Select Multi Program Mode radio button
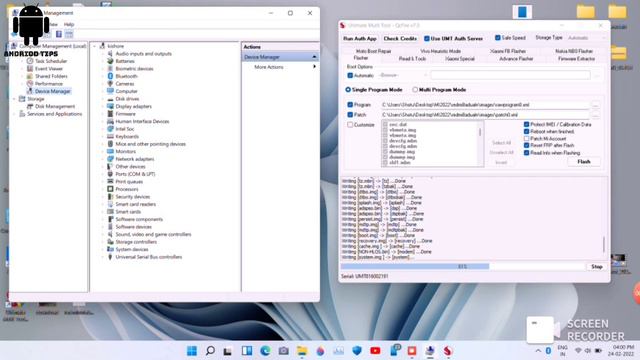640x360 pixels. [415, 89]
